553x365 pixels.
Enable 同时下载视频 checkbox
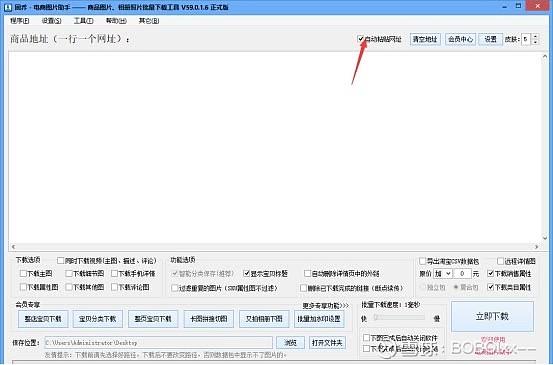[60, 261]
